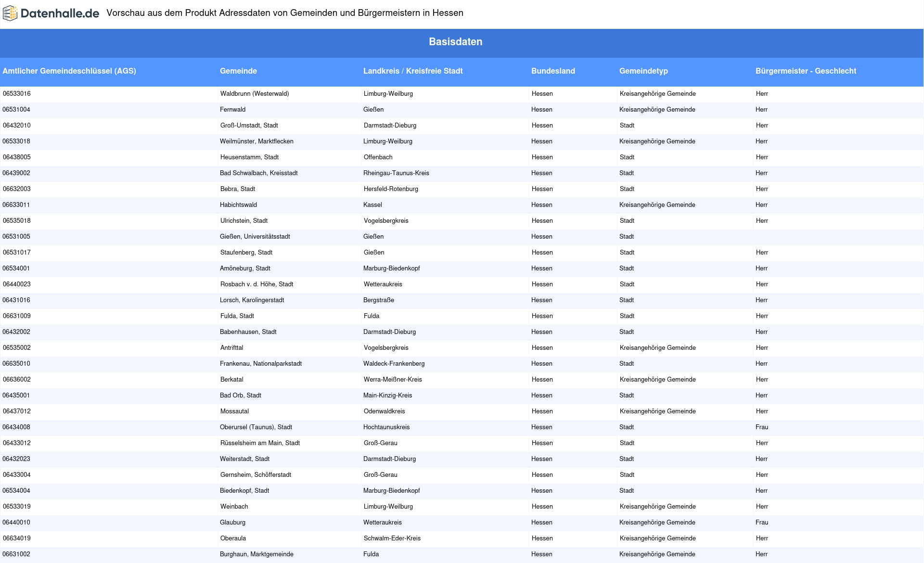Click Gießen, Universitätsstadt cell

pyautogui.click(x=255, y=237)
